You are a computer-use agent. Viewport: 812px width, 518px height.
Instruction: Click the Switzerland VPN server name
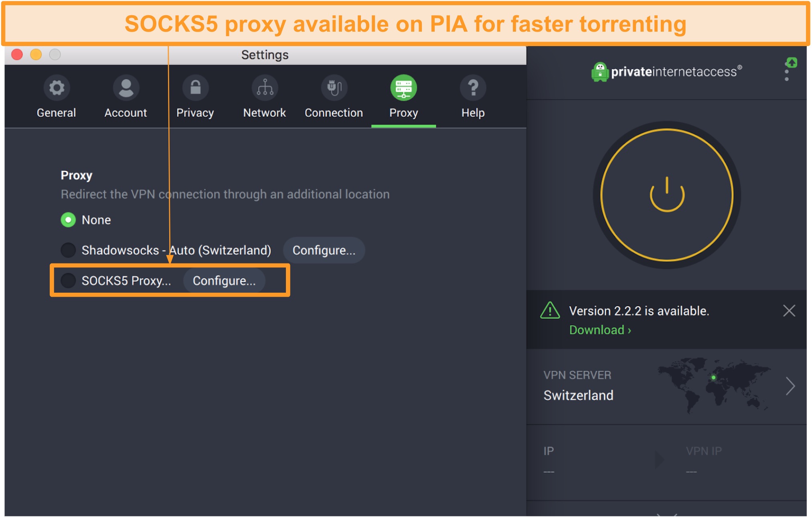578,395
